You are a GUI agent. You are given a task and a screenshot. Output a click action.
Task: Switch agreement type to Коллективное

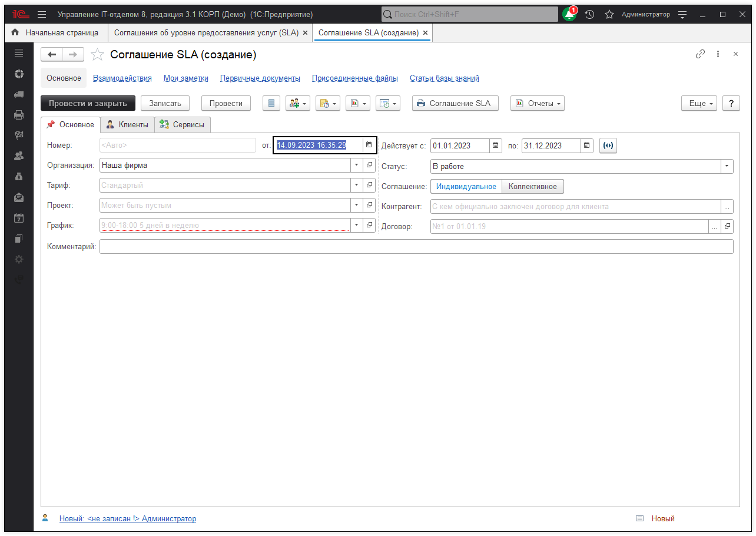tap(532, 186)
